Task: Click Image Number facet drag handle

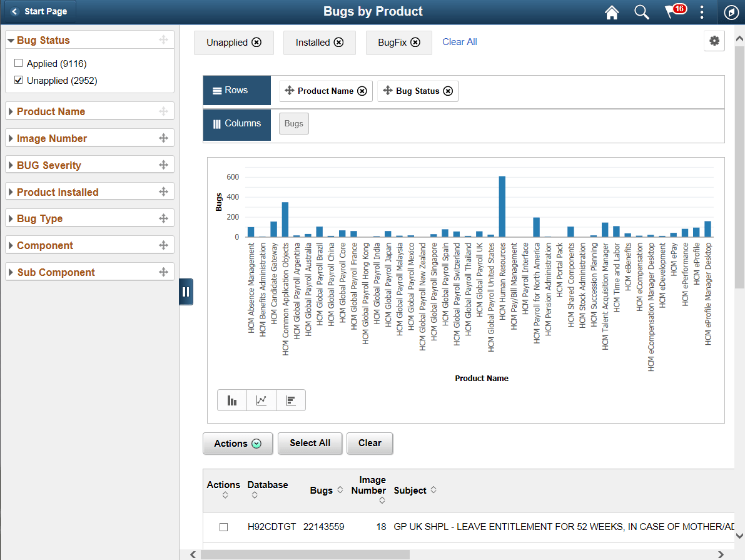Action: coord(163,138)
